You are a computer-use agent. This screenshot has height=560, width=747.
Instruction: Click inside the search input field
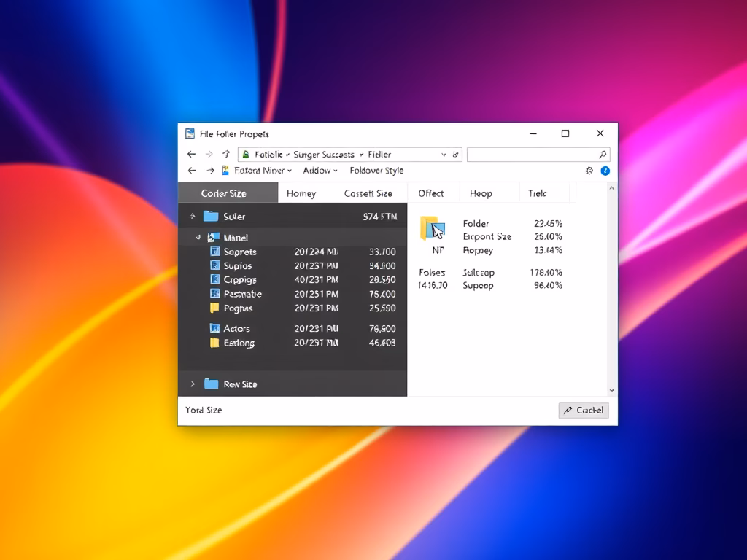coord(532,155)
